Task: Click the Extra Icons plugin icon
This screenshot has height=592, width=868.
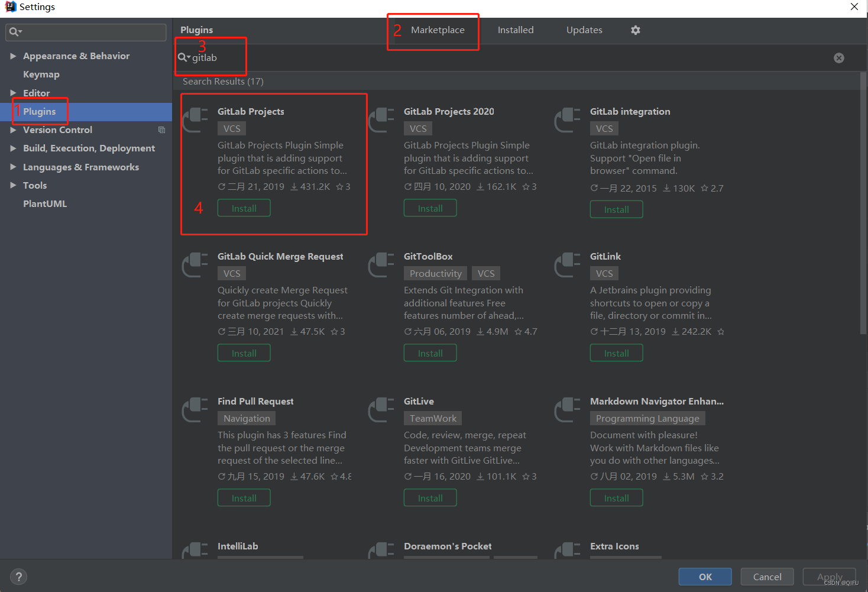Action: tap(568, 550)
